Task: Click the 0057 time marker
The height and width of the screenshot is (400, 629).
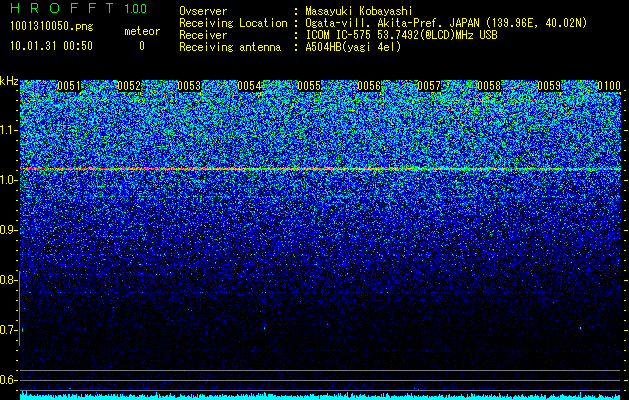Action: coord(429,86)
